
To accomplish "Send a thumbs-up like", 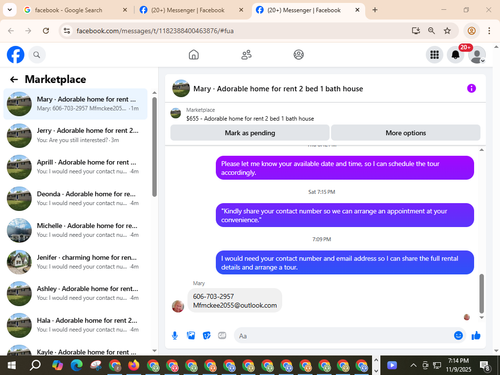I will pyautogui.click(x=476, y=335).
